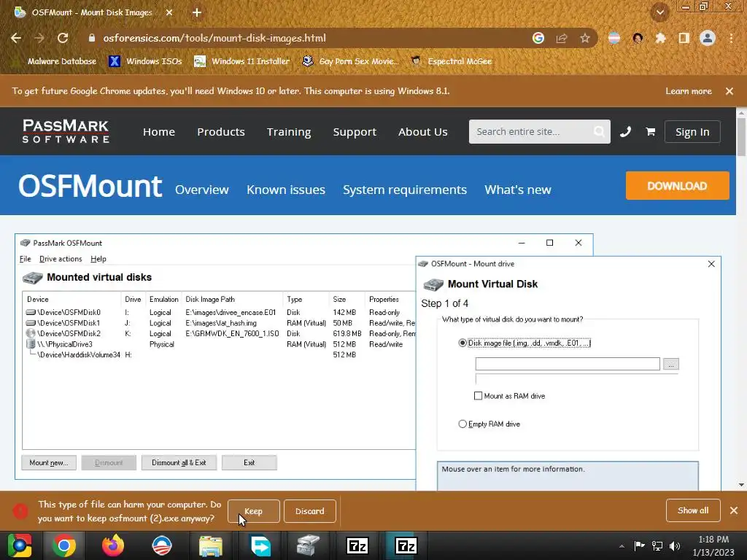This screenshot has height=560, width=747.
Task: Open the Espectral McGee bookmark
Action: [x=451, y=61]
